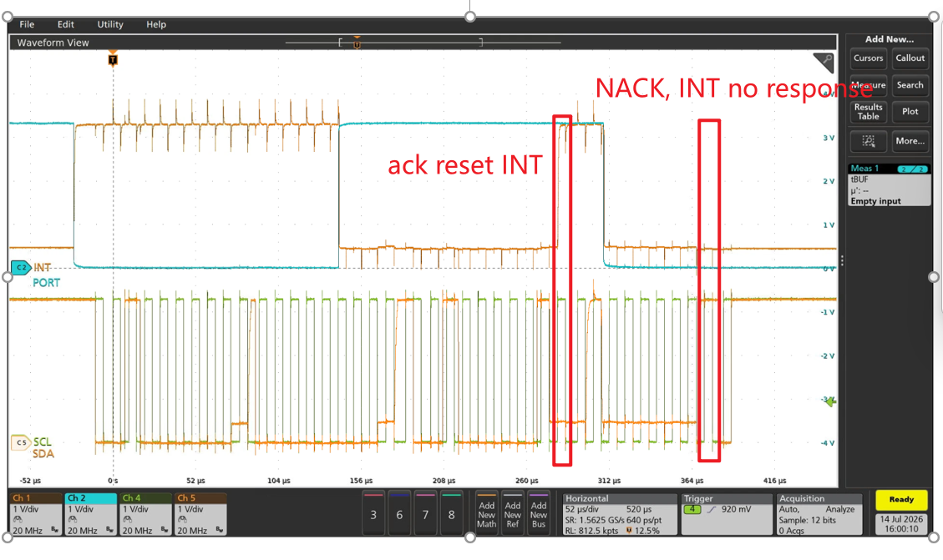Open the Ch 2 settings badge

[91, 514]
